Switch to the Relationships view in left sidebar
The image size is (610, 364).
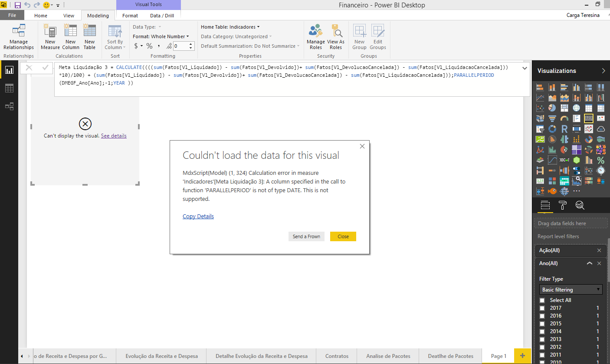point(9,106)
